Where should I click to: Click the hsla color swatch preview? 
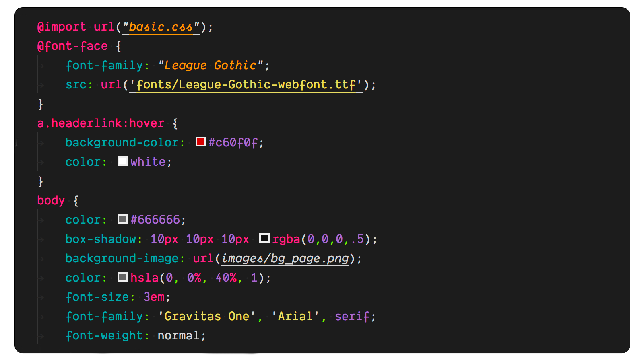122,277
